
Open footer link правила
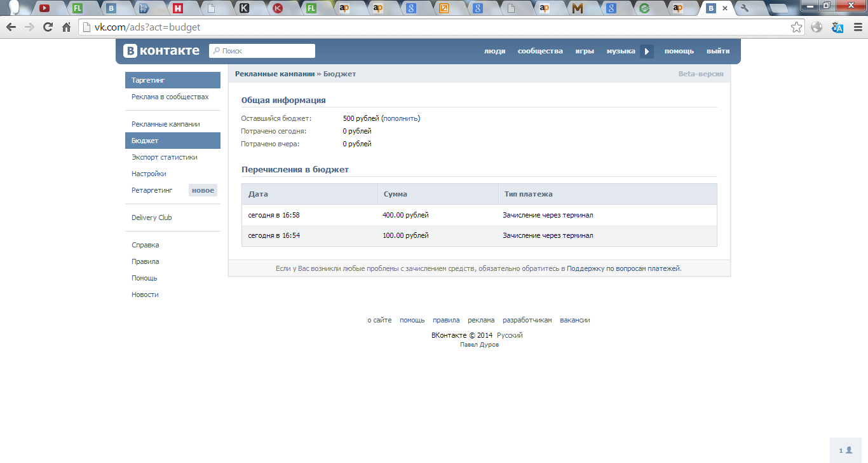pyautogui.click(x=446, y=320)
